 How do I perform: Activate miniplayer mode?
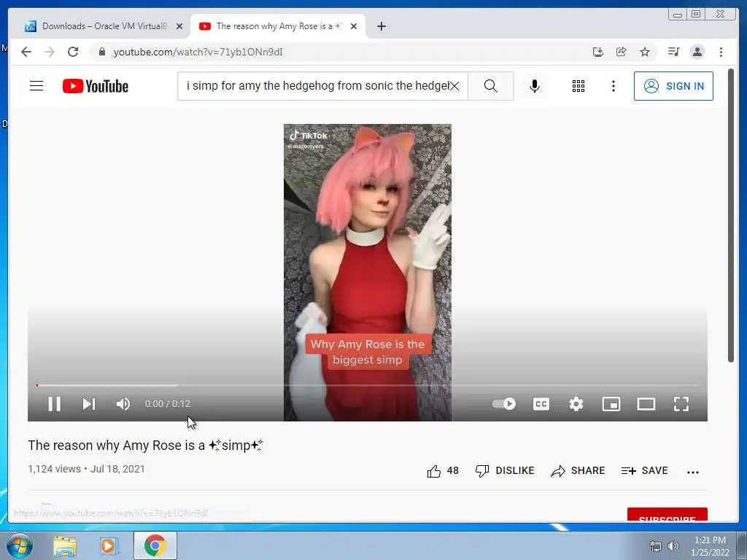pyautogui.click(x=611, y=404)
